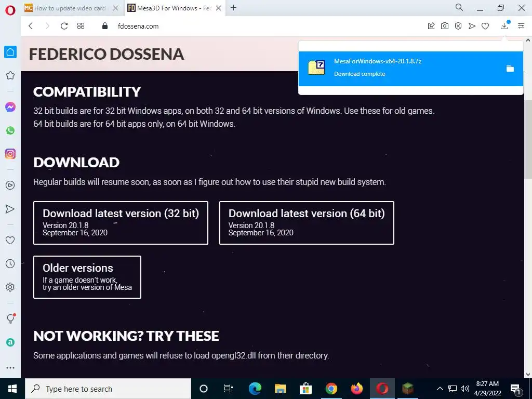Switch to 'How to update video card' tab
The image size is (532, 399).
[70, 8]
